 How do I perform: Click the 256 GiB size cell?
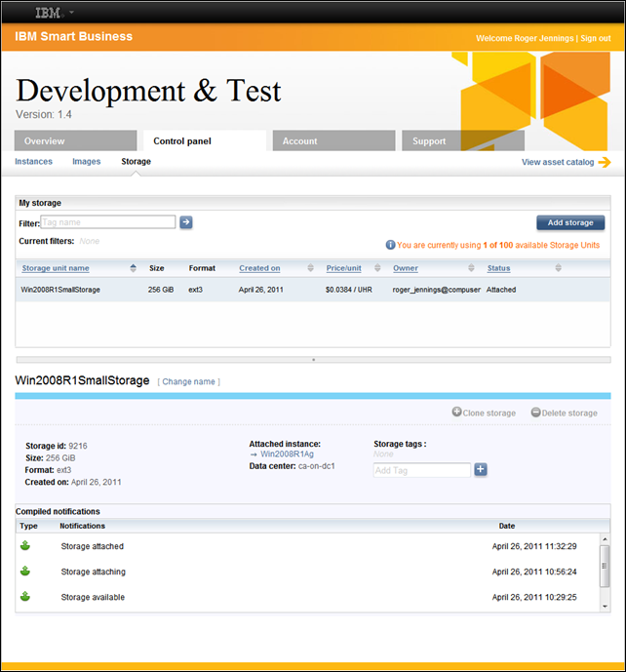coord(161,290)
